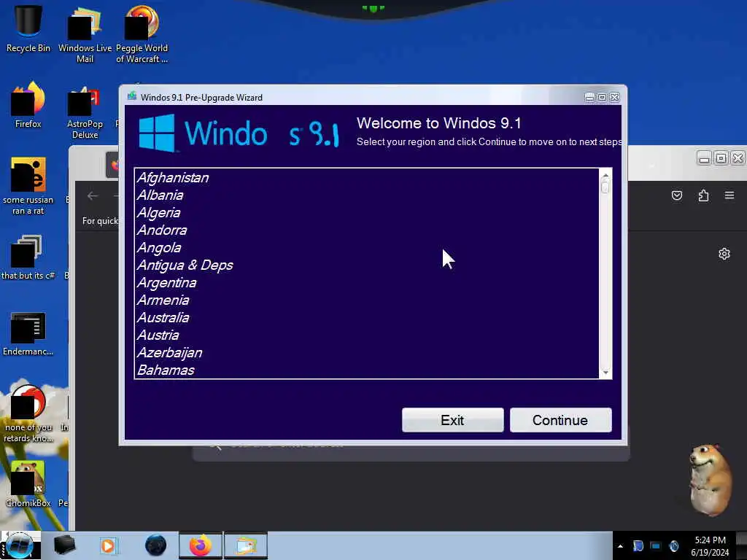The width and height of the screenshot is (747, 560).
Task: Select Bahamas in the region list
Action: tap(366, 370)
